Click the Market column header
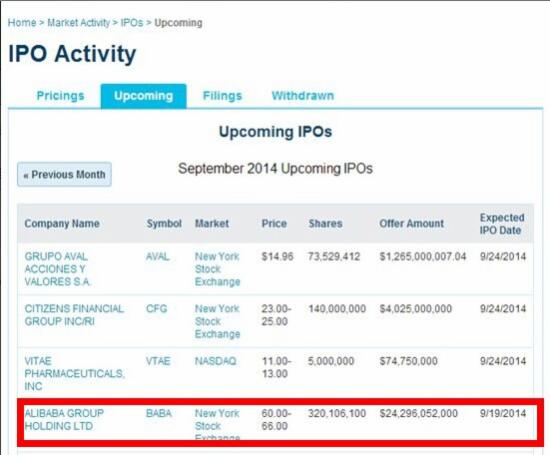 [212, 224]
